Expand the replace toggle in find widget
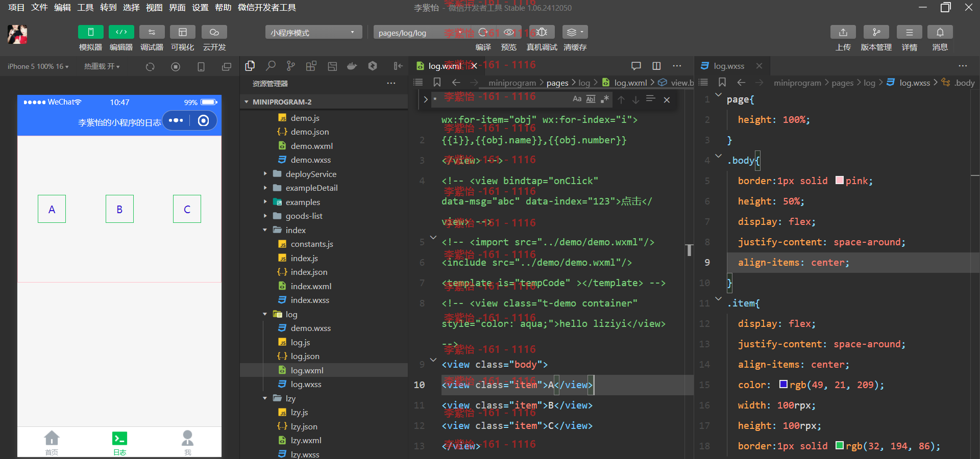 coord(426,99)
